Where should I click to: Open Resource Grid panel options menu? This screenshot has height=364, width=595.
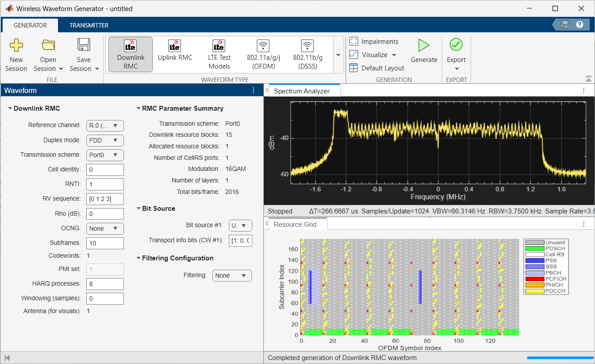click(583, 224)
